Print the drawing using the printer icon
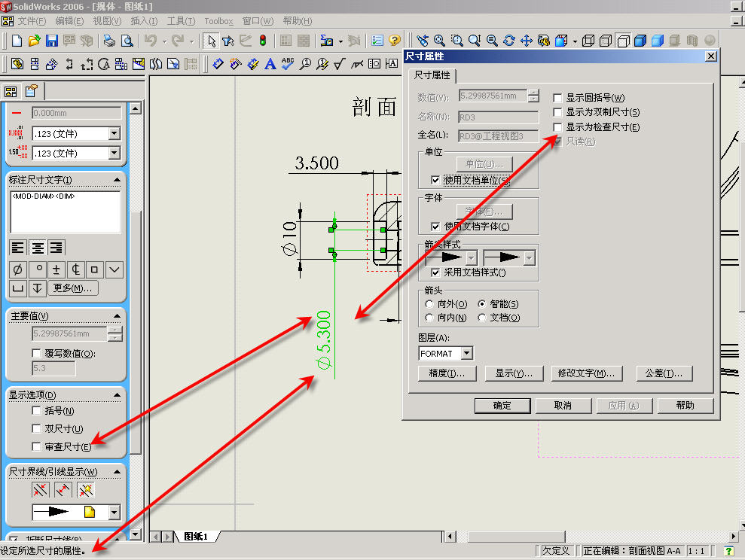The width and height of the screenshot is (745, 560). point(109,41)
